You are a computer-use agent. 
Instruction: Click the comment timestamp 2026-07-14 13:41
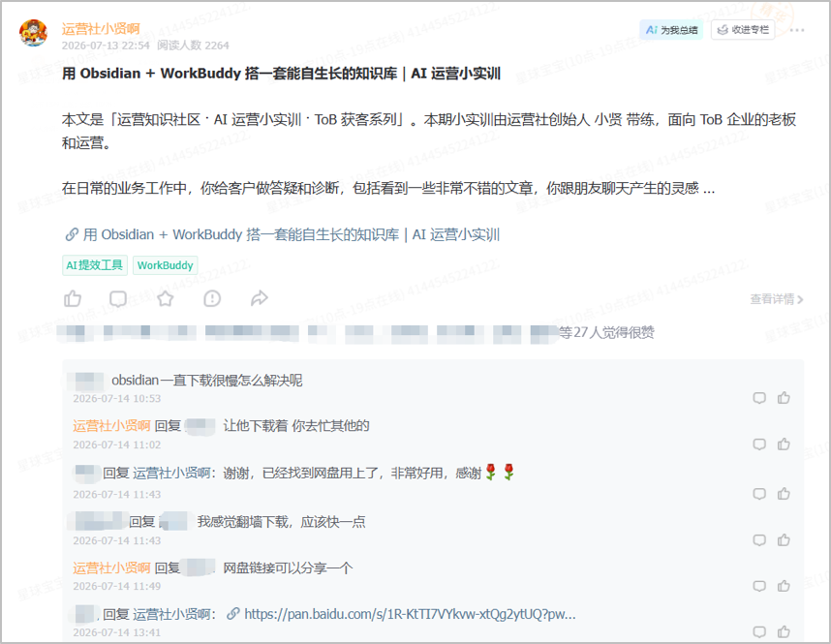point(116,632)
